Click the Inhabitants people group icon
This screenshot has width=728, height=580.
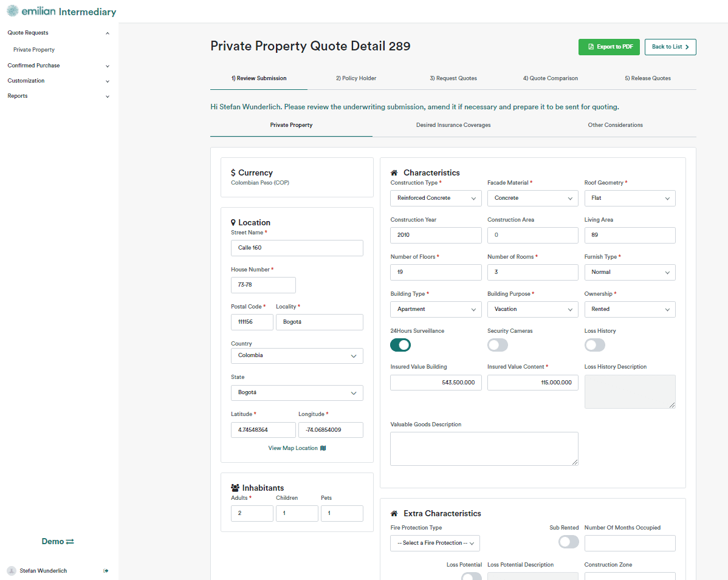[x=235, y=488]
